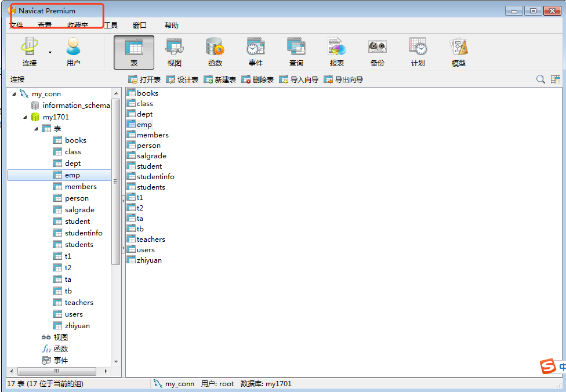Open the 备份 (Backup) toolbar icon
The image size is (566, 392).
click(378, 52)
